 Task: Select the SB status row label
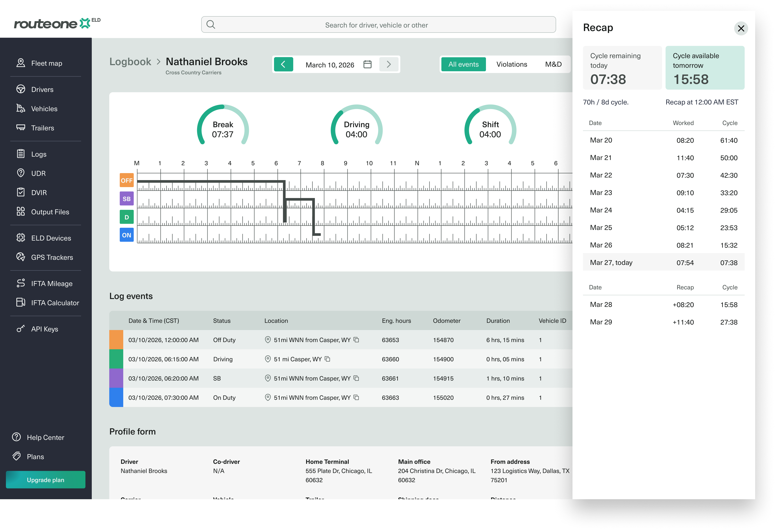click(127, 199)
